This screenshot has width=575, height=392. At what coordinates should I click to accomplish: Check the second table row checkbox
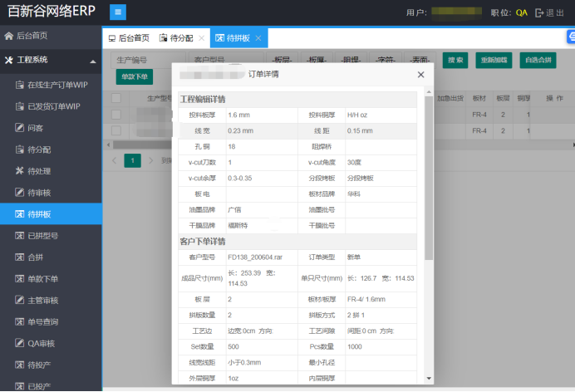[x=116, y=131]
